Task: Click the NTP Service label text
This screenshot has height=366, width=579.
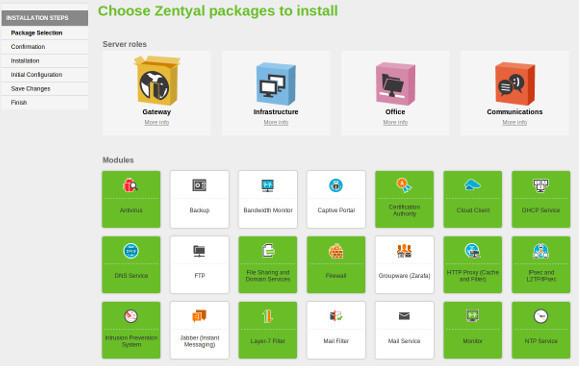Action: [541, 341]
